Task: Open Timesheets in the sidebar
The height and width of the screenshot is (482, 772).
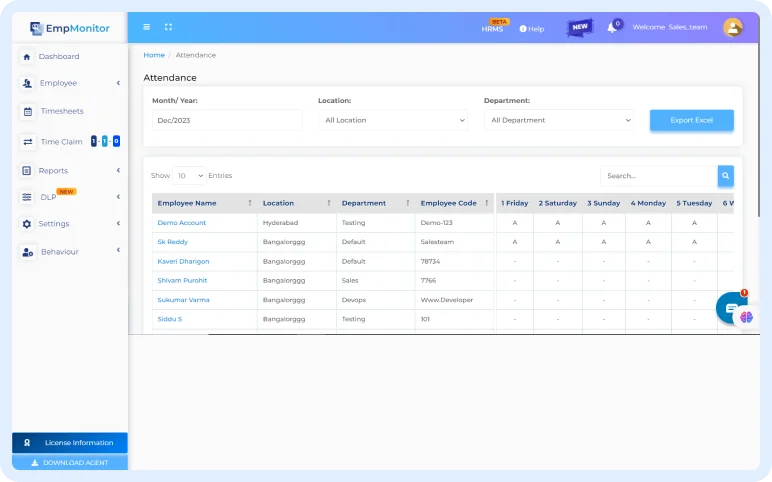Action: click(x=61, y=111)
